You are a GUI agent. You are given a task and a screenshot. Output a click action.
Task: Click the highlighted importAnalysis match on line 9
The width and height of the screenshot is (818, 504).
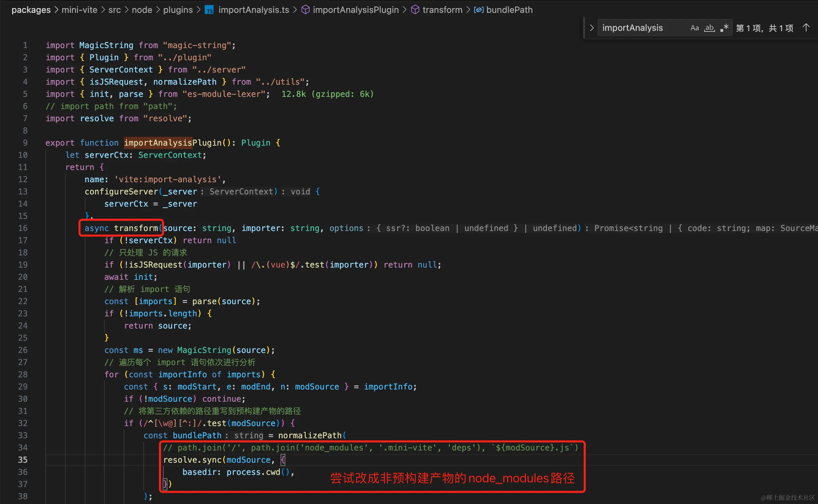158,143
